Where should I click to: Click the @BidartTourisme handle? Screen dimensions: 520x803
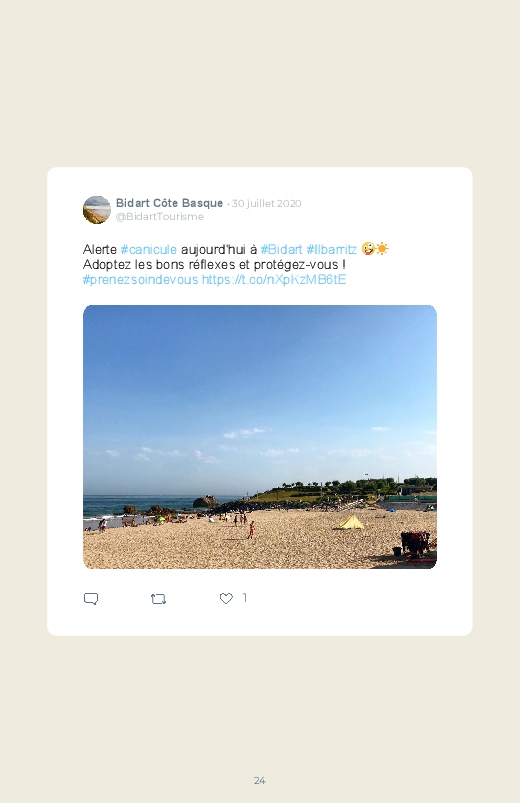click(x=160, y=217)
